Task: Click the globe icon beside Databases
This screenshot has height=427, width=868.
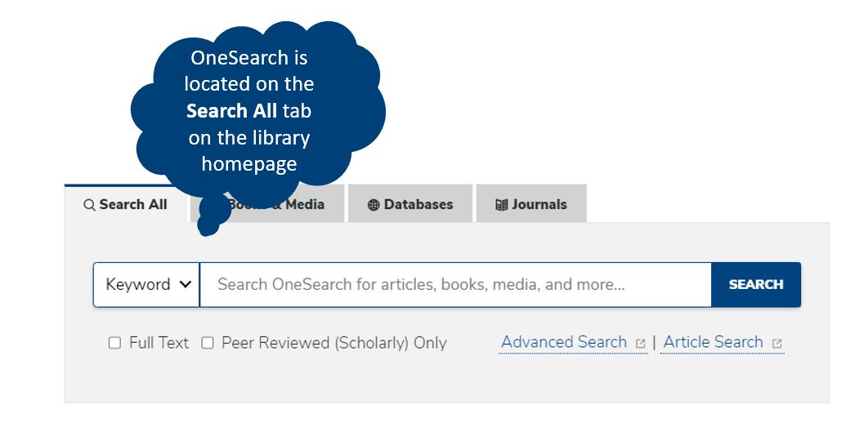Action: (x=374, y=205)
